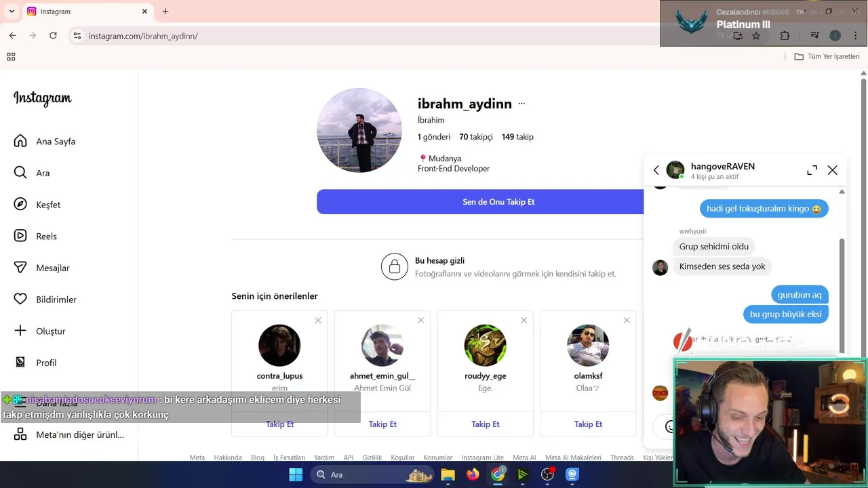Open File Explorer from taskbar
This screenshot has height=488, width=868.
click(x=448, y=474)
